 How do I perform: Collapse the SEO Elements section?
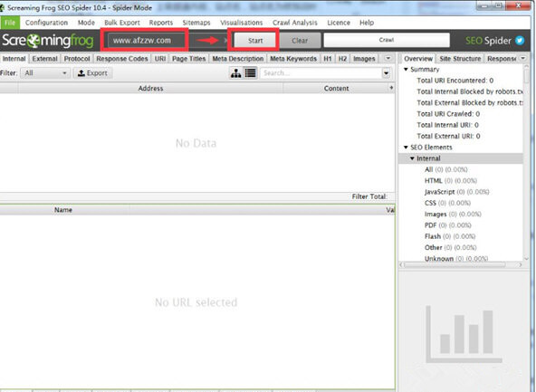click(407, 148)
